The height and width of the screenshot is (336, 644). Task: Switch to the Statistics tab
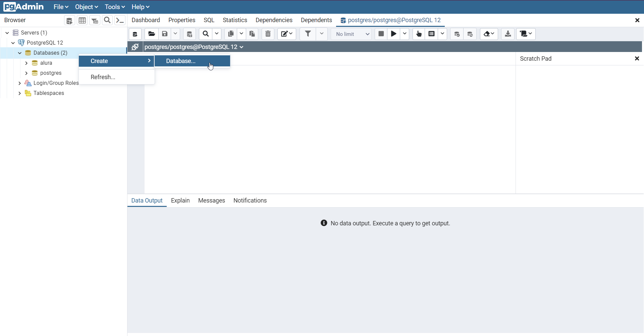(x=235, y=20)
